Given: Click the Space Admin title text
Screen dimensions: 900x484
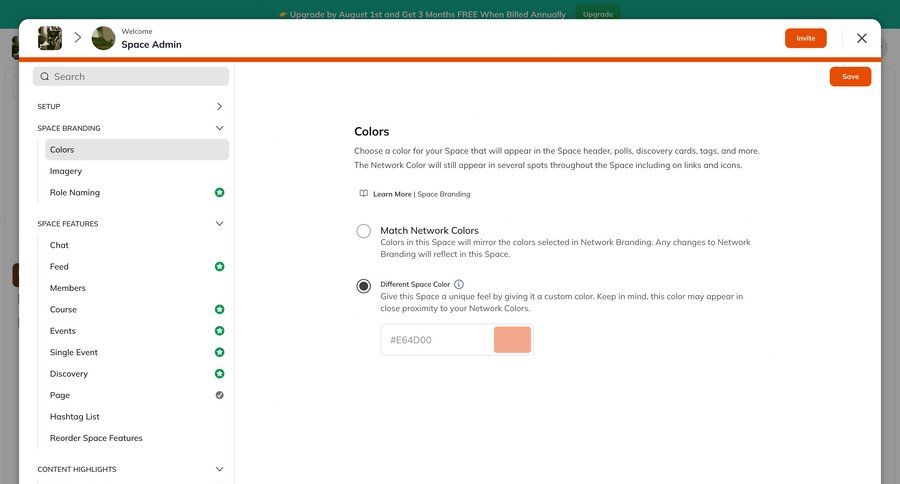Looking at the screenshot, I should [x=151, y=44].
